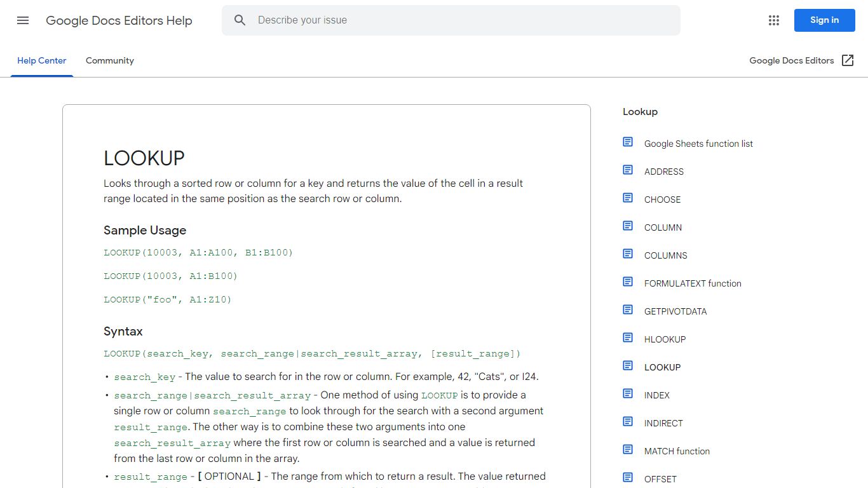Image resolution: width=868 pixels, height=488 pixels.
Task: Click the document icon beside INDIRECT
Action: click(x=628, y=422)
